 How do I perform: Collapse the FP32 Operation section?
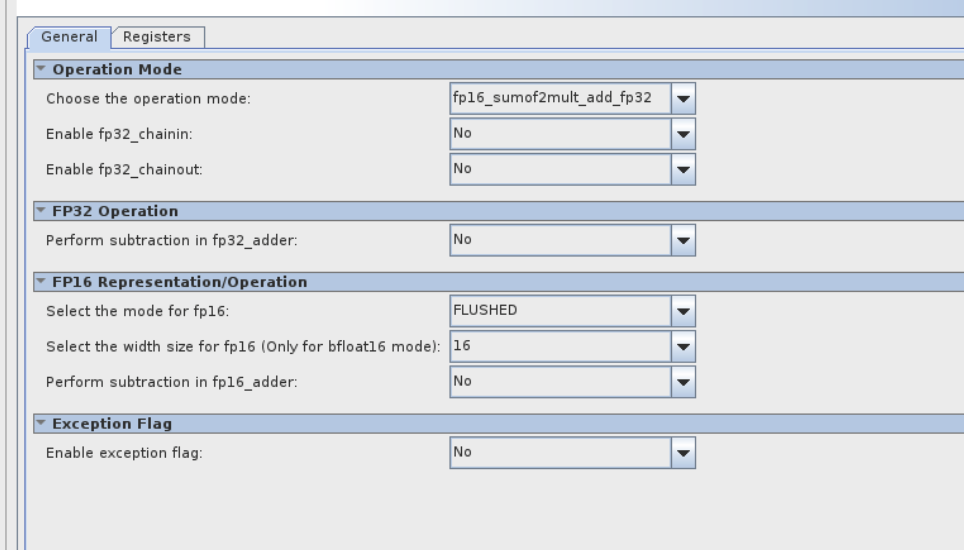[41, 211]
